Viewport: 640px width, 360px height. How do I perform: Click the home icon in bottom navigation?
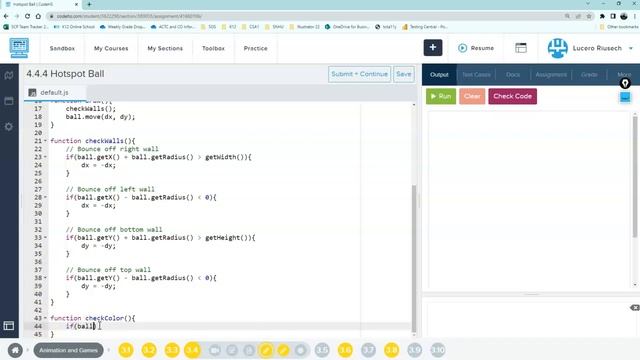[x=15, y=350]
